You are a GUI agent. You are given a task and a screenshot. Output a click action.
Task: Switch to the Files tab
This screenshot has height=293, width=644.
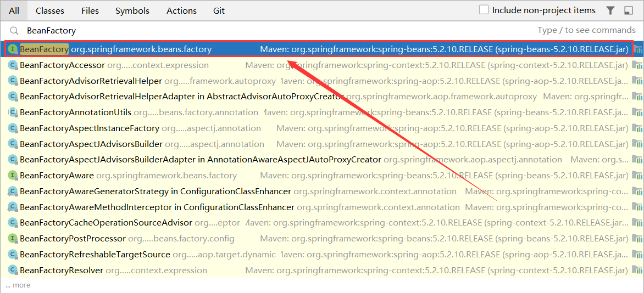[90, 10]
